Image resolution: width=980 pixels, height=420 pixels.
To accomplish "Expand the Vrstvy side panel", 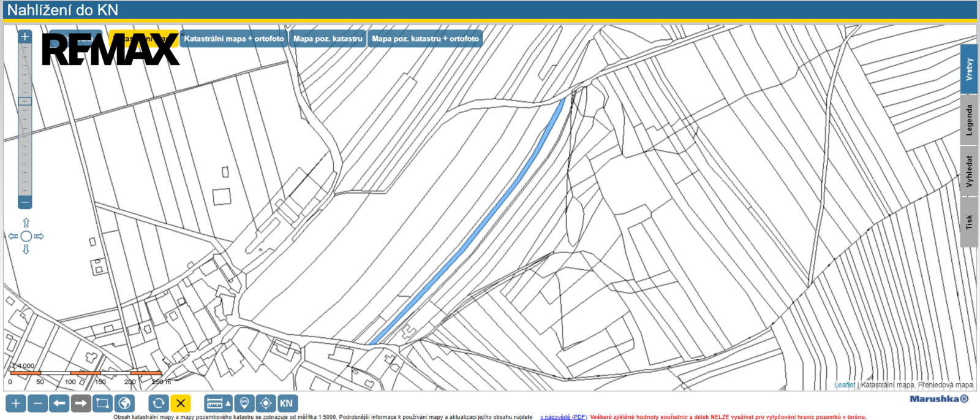I will (x=968, y=69).
